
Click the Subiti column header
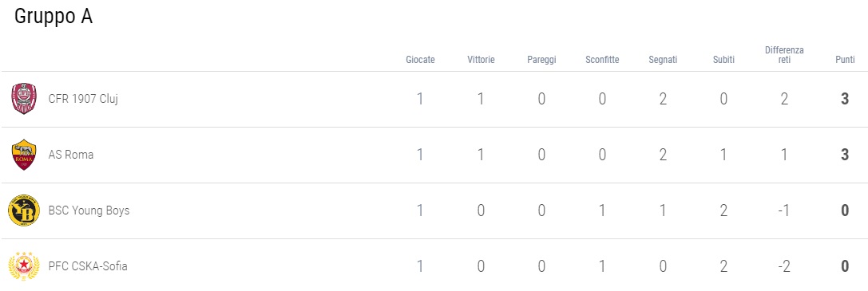[723, 60]
